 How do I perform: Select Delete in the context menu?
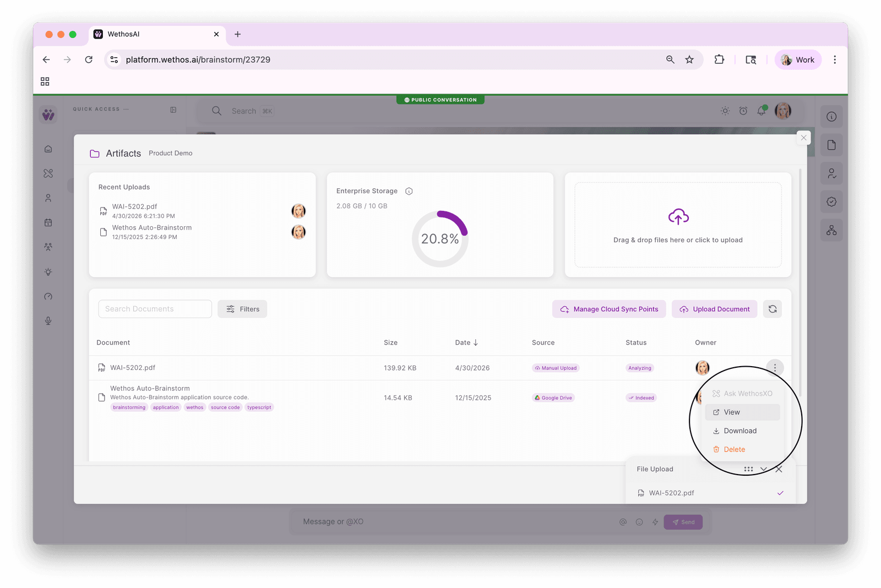[x=742, y=450]
